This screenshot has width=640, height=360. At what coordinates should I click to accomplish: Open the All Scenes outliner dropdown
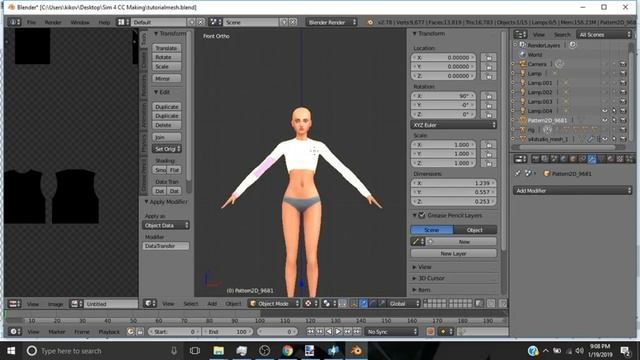pos(604,35)
